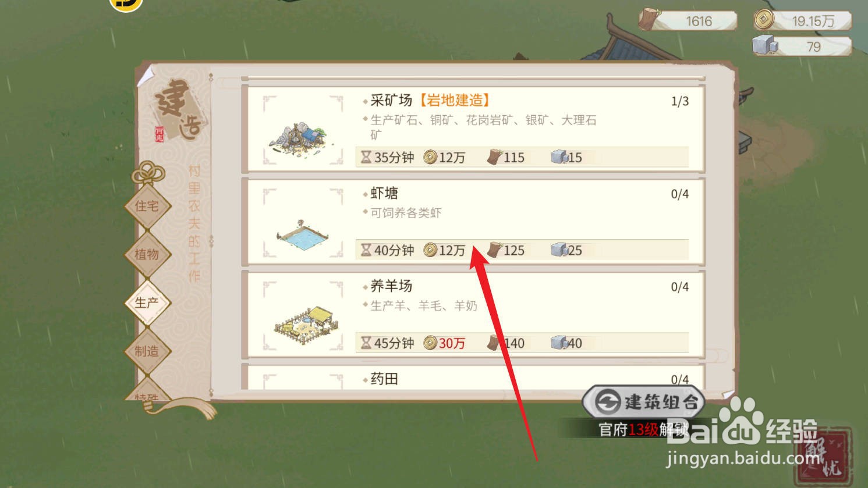
Task: Click the hourglass icon beside 40分钟
Action: coord(366,250)
